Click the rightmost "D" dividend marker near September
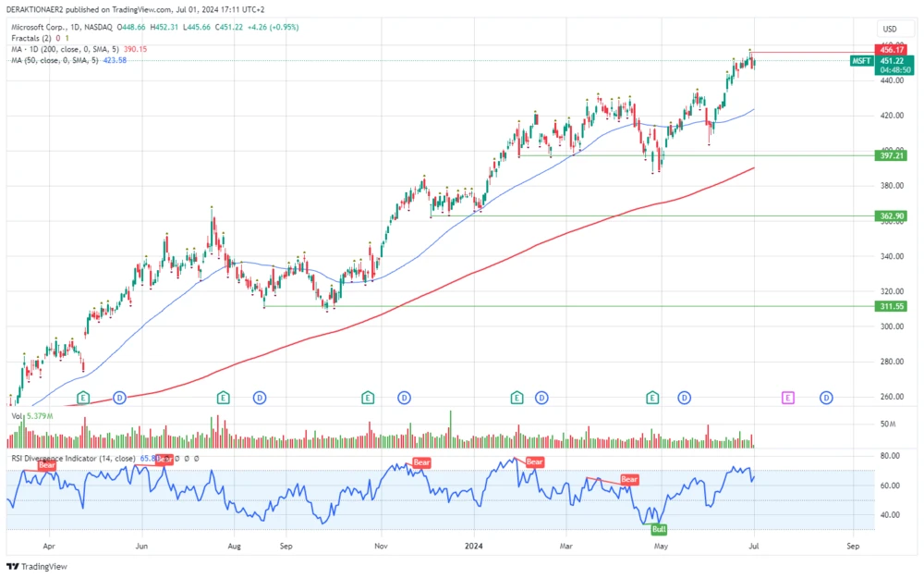The image size is (924, 578). [x=827, y=397]
